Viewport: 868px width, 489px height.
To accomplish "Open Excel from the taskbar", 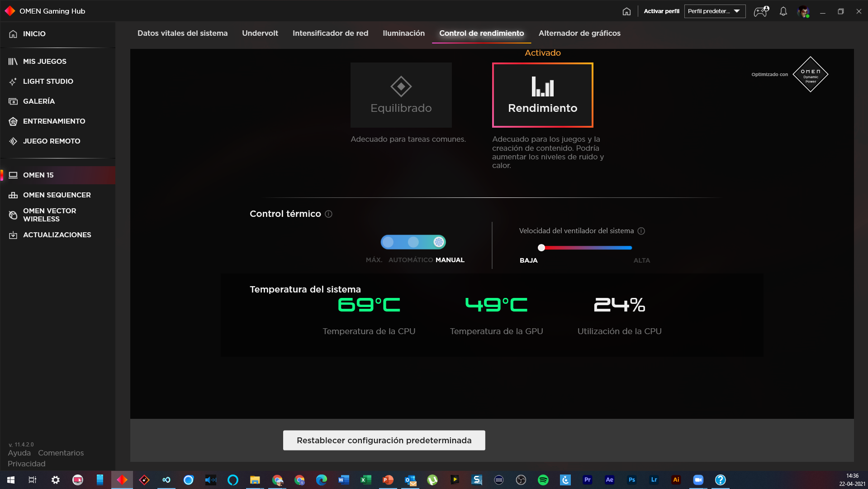I will click(366, 480).
